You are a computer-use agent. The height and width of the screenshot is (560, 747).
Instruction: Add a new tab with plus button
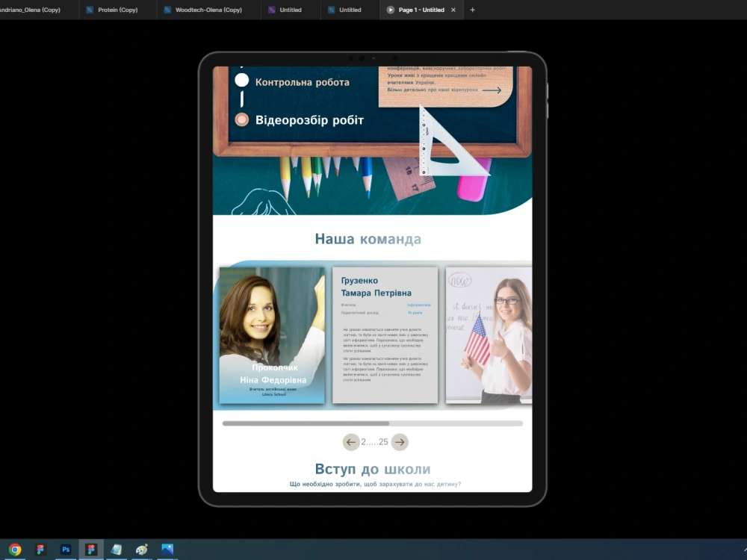472,10
